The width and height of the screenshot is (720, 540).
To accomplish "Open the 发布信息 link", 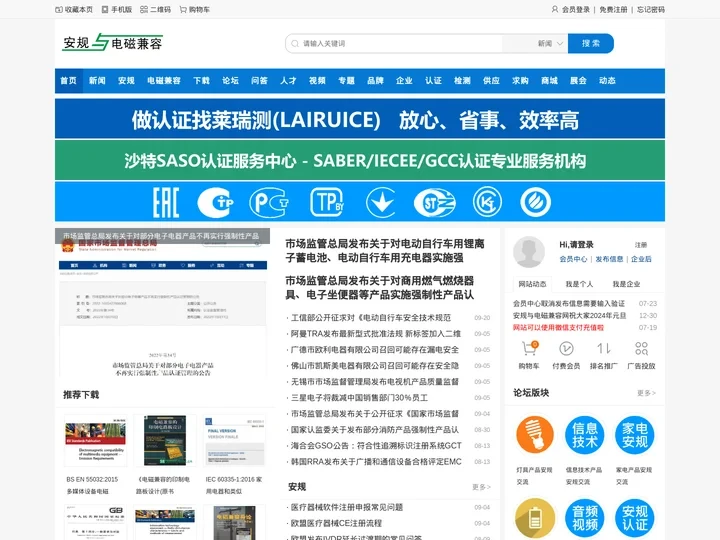I will pos(609,259).
